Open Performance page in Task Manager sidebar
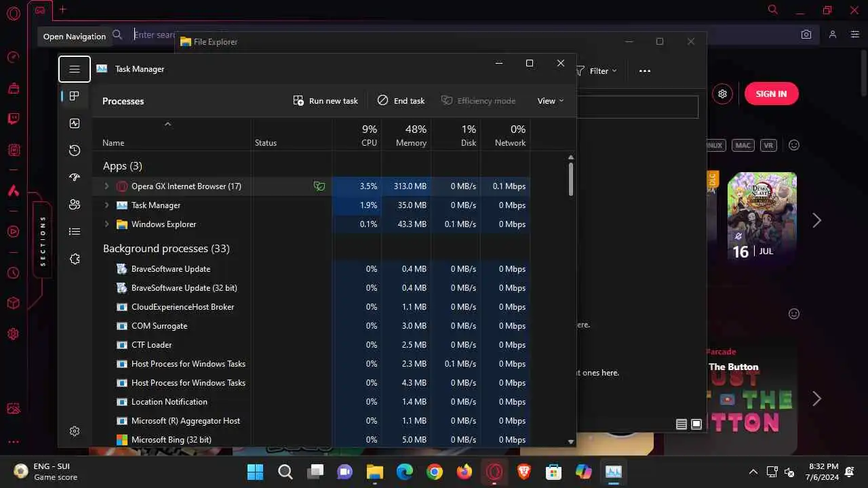Image resolution: width=868 pixels, height=488 pixels. pyautogui.click(x=75, y=123)
